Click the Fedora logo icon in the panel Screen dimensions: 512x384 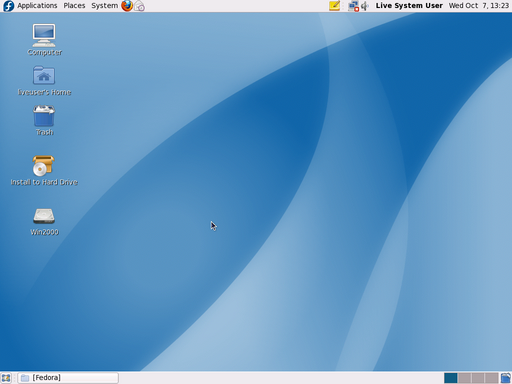click(8, 6)
